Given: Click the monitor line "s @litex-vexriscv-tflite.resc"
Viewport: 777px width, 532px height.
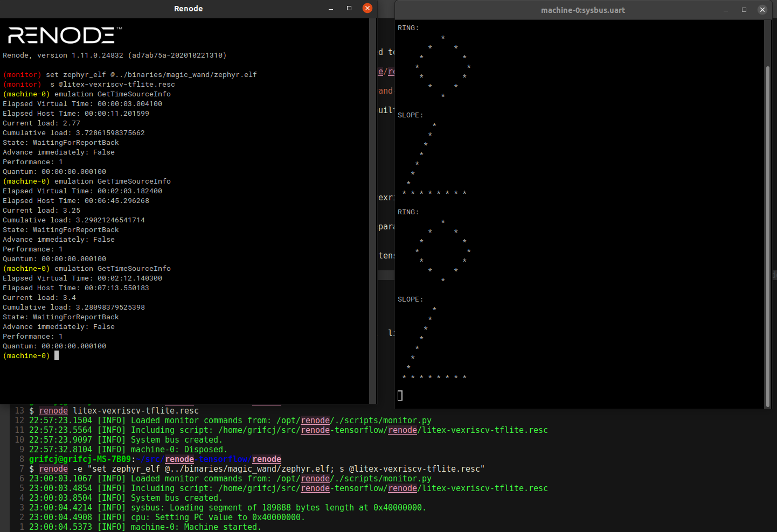Looking at the screenshot, I should (113, 85).
